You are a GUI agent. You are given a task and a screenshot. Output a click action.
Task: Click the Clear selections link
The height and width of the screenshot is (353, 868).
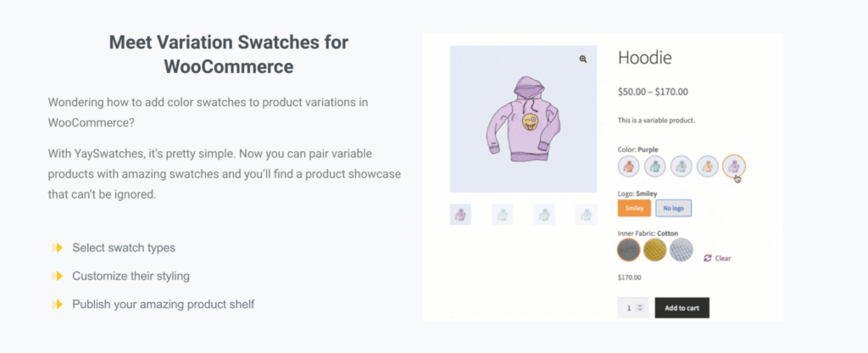coord(723,258)
